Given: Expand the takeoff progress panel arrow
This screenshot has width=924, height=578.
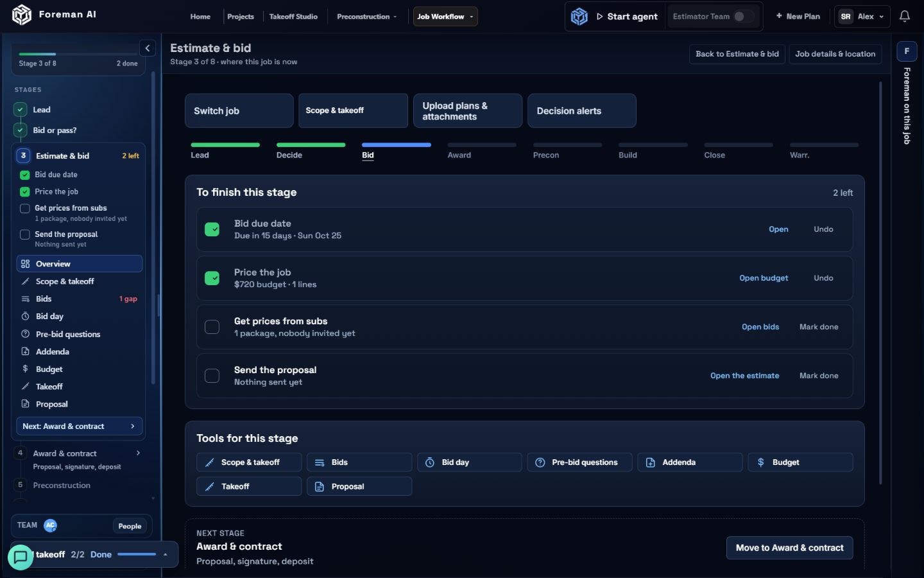Looking at the screenshot, I should tap(166, 555).
